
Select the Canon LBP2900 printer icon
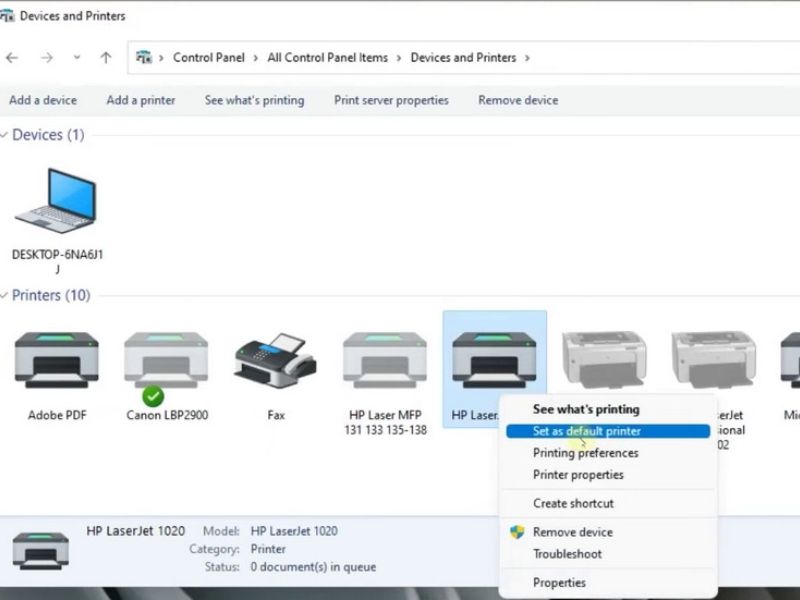point(166,361)
